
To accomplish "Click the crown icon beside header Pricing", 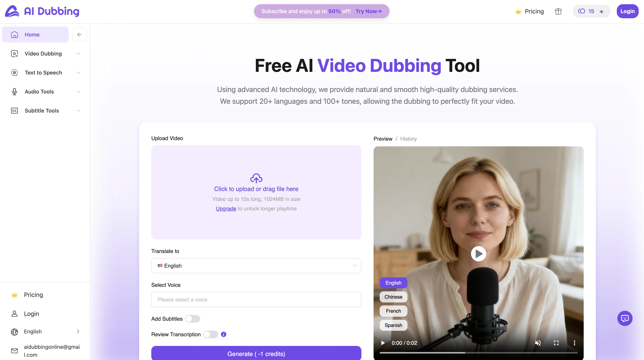I will coord(518,11).
